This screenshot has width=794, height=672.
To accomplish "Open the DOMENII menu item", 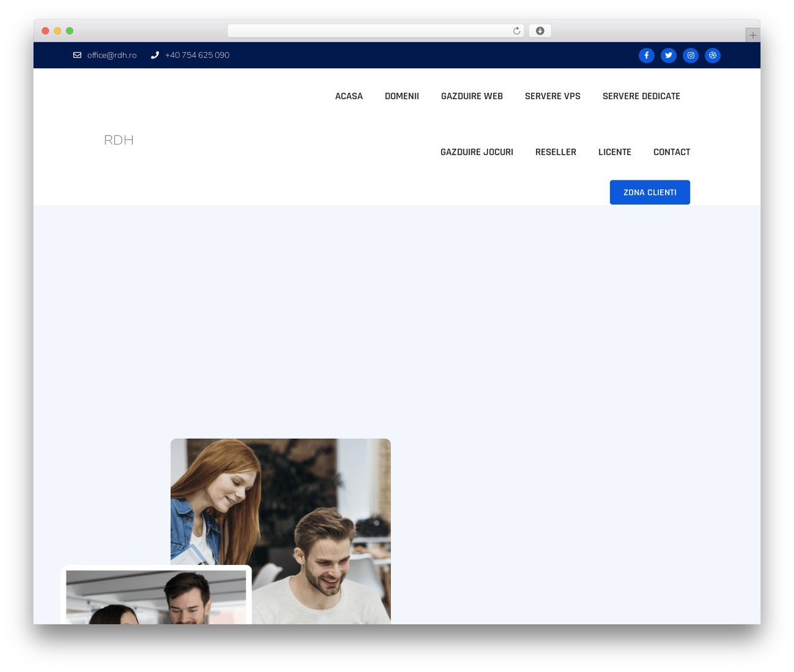I will click(x=402, y=96).
